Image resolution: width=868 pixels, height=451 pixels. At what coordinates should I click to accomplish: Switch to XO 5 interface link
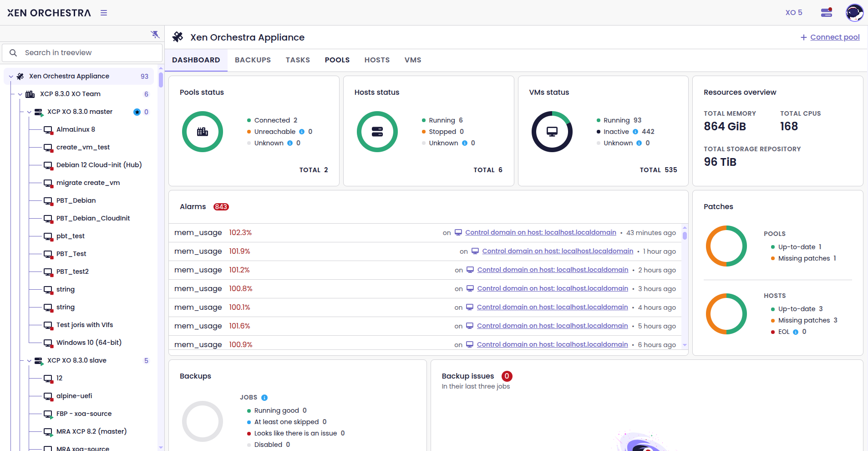click(x=794, y=13)
